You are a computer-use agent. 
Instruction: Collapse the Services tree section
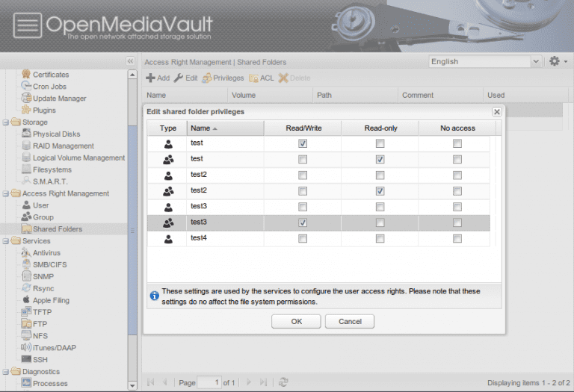7,241
